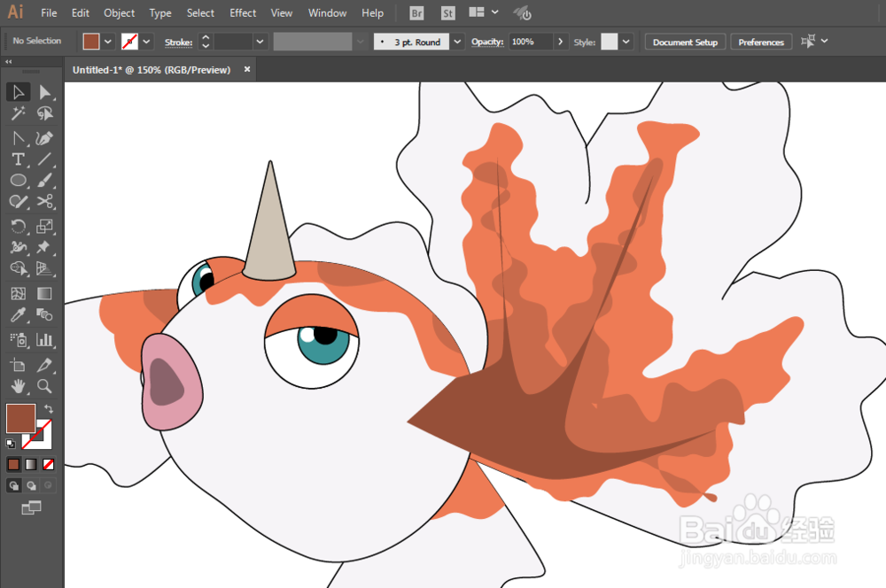Select the Zoom tool
886x588 pixels.
44,386
